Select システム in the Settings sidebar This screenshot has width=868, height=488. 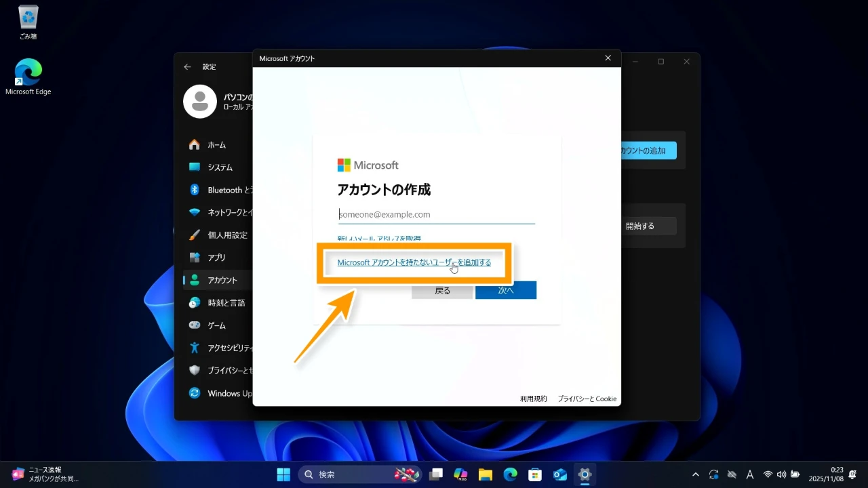[220, 167]
